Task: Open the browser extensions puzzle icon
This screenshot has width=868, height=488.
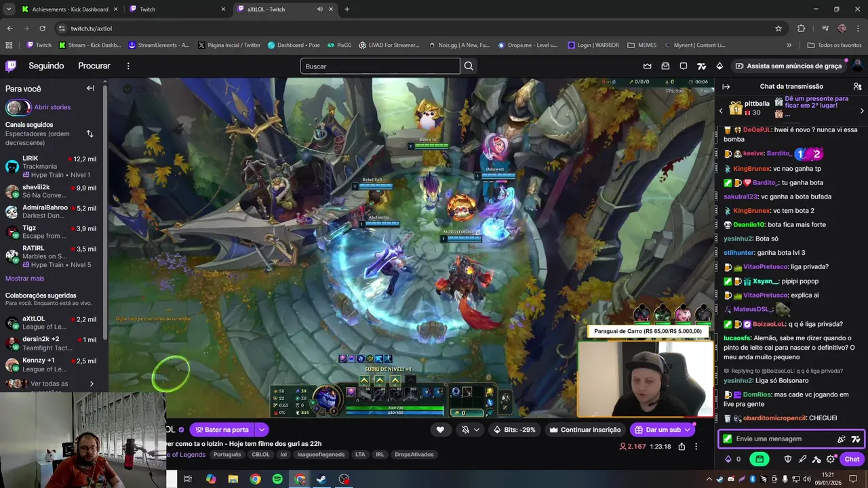Action: click(802, 28)
